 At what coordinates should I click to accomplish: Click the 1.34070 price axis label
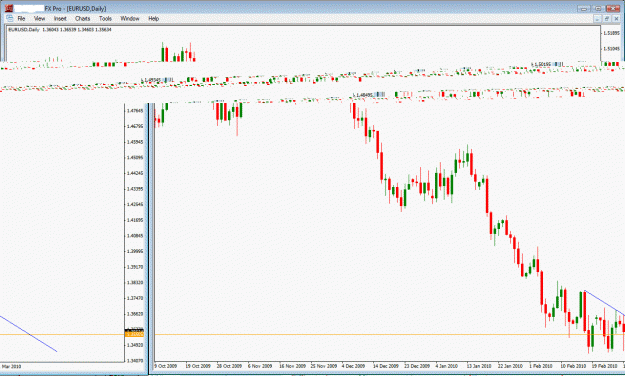pos(135,360)
